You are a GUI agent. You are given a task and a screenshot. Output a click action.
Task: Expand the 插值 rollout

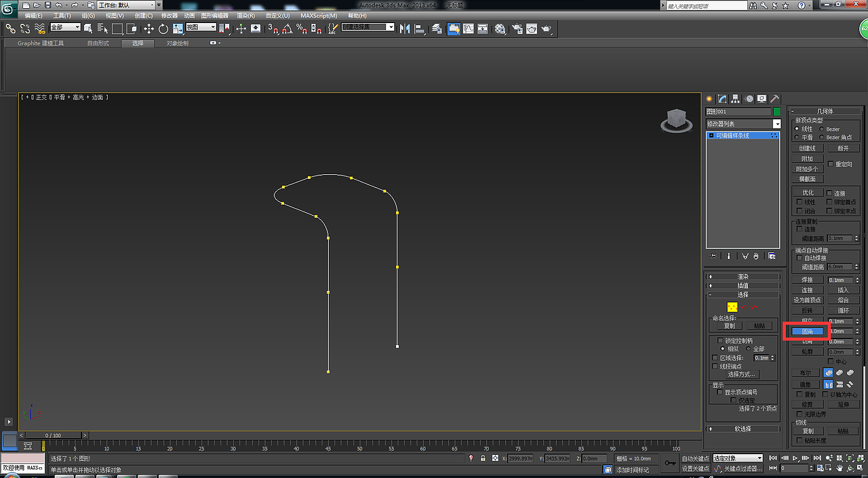pyautogui.click(x=743, y=285)
